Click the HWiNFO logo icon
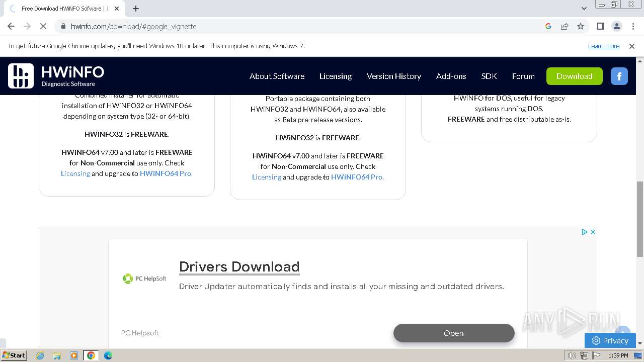 [21, 76]
